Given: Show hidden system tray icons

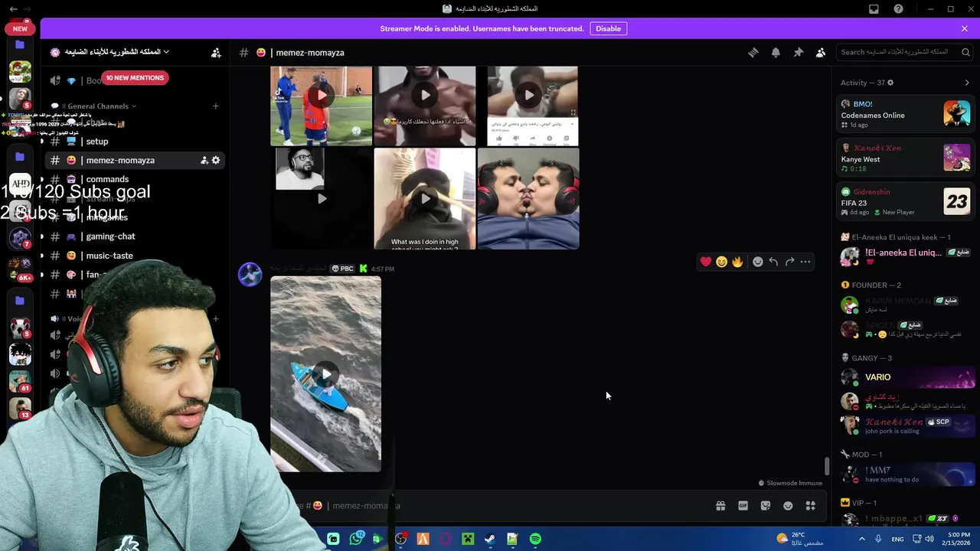Looking at the screenshot, I should (x=861, y=539).
